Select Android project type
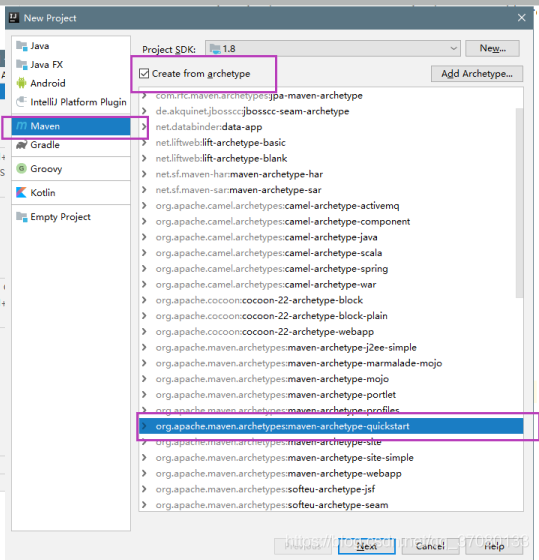 (x=71, y=83)
